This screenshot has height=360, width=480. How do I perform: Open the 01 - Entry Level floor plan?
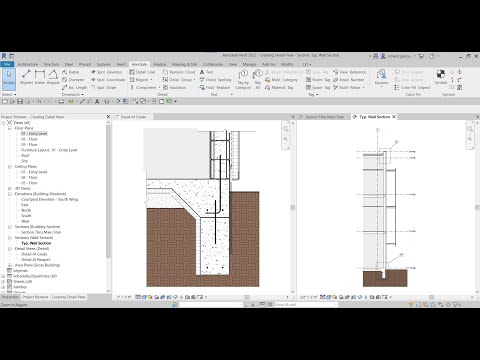pos(34,133)
